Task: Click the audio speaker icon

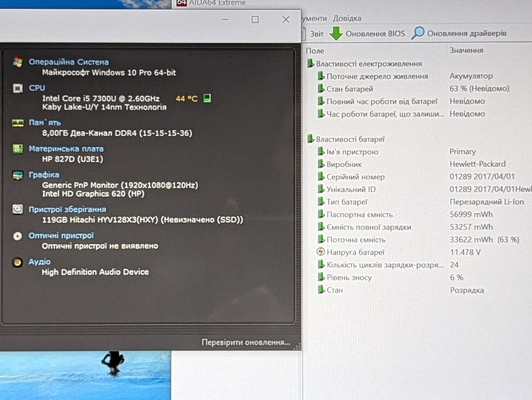Action: click(17, 262)
